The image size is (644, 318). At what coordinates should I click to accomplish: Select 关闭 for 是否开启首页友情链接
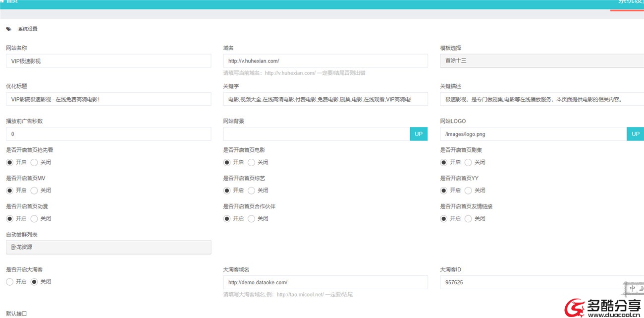469,218
